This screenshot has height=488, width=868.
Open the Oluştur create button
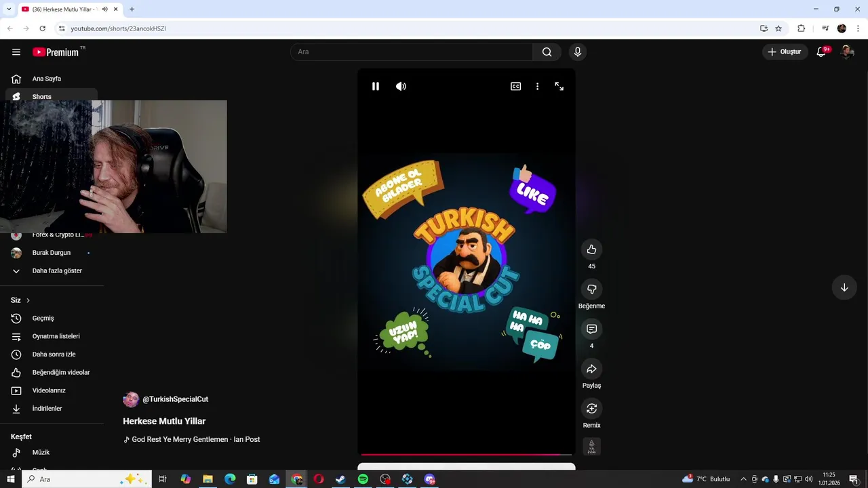click(x=785, y=52)
